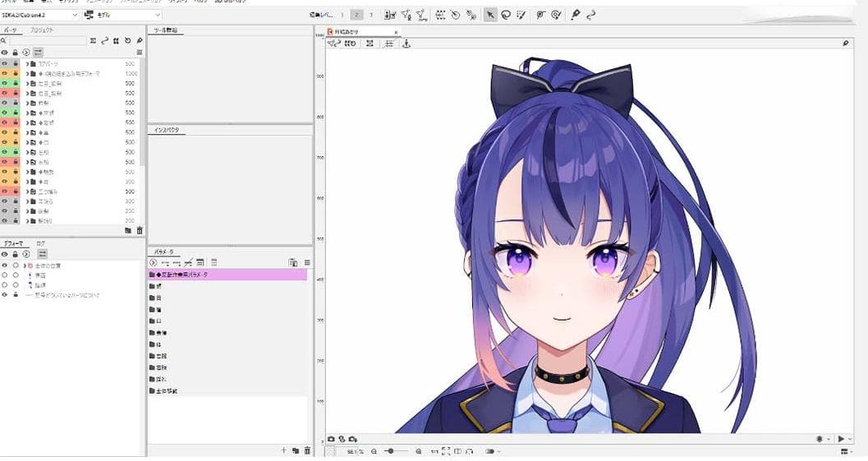Click the zoom-out magnifier beside the zoom slider
Image resolution: width=868 pixels, height=461 pixels.
pos(374,452)
